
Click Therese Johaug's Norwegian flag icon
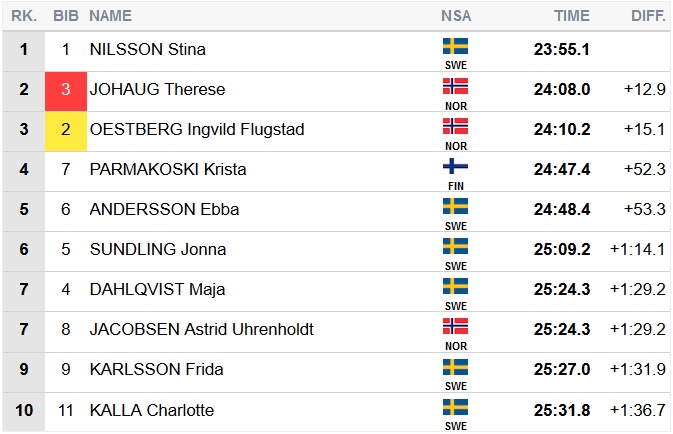coord(455,86)
